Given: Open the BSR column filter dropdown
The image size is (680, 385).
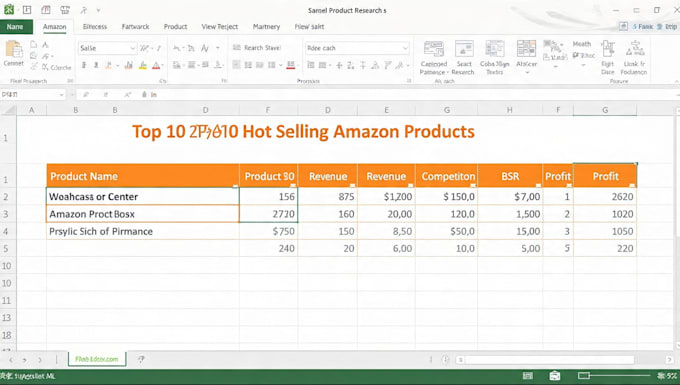Looking at the screenshot, I should click(538, 186).
